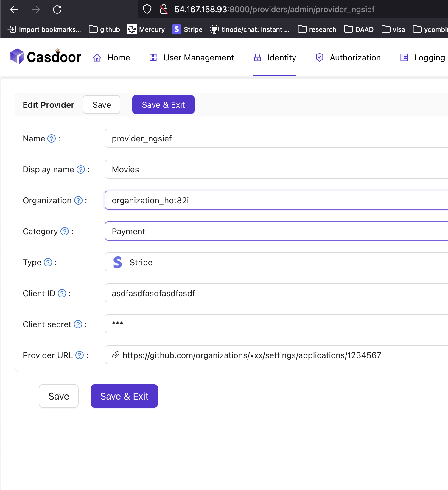Click the help icon next to Client secret
The image size is (448, 490).
[x=78, y=324]
